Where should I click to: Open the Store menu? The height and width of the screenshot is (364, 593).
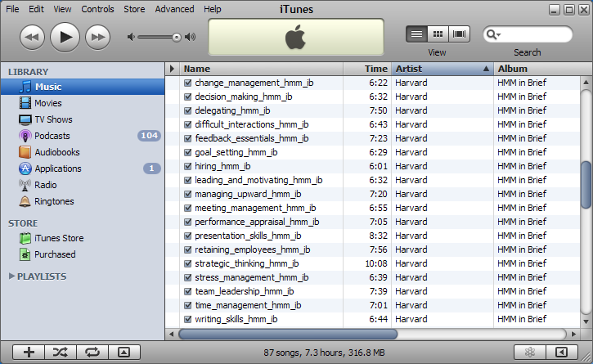(134, 9)
